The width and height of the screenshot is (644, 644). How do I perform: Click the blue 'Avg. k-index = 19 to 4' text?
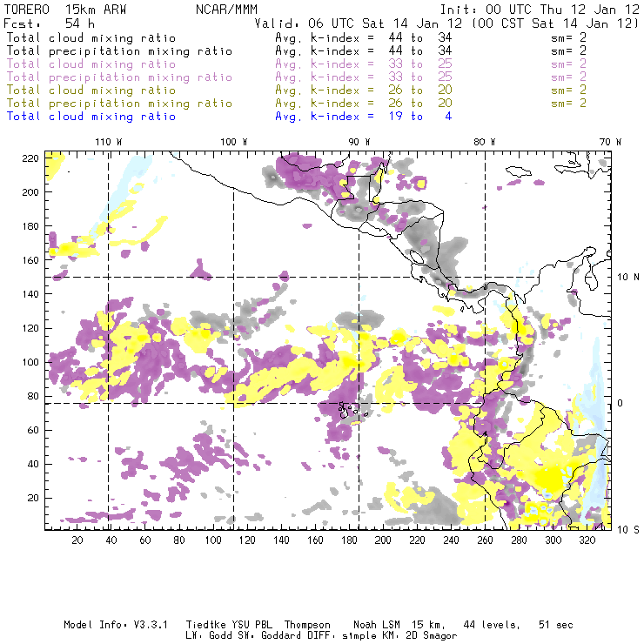364,117
